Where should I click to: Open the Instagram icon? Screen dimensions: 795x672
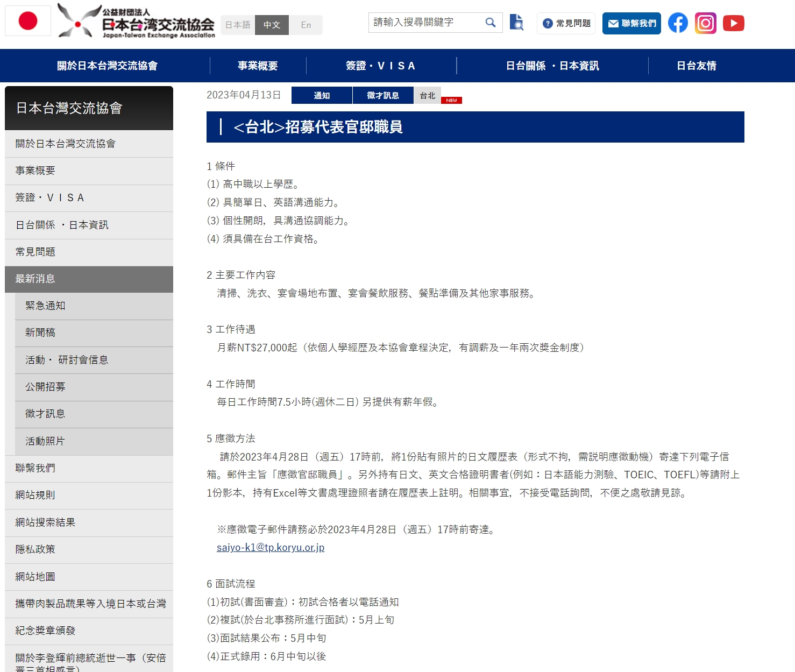(x=706, y=23)
